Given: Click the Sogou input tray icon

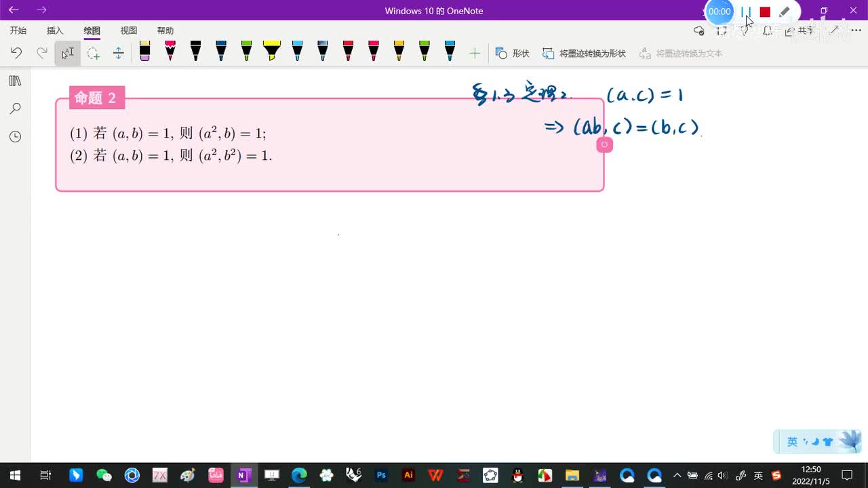Looking at the screenshot, I should [x=776, y=475].
